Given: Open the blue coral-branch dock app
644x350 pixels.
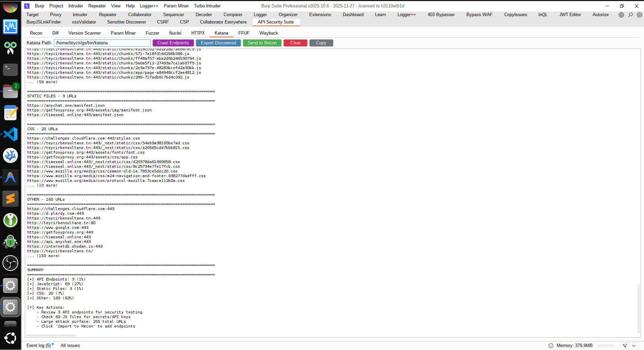Looking at the screenshot, I should 10,156.
